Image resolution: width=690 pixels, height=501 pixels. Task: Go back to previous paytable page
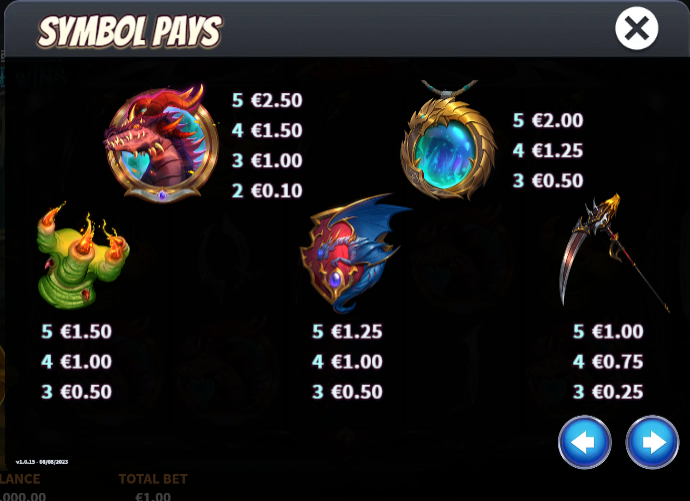585,442
